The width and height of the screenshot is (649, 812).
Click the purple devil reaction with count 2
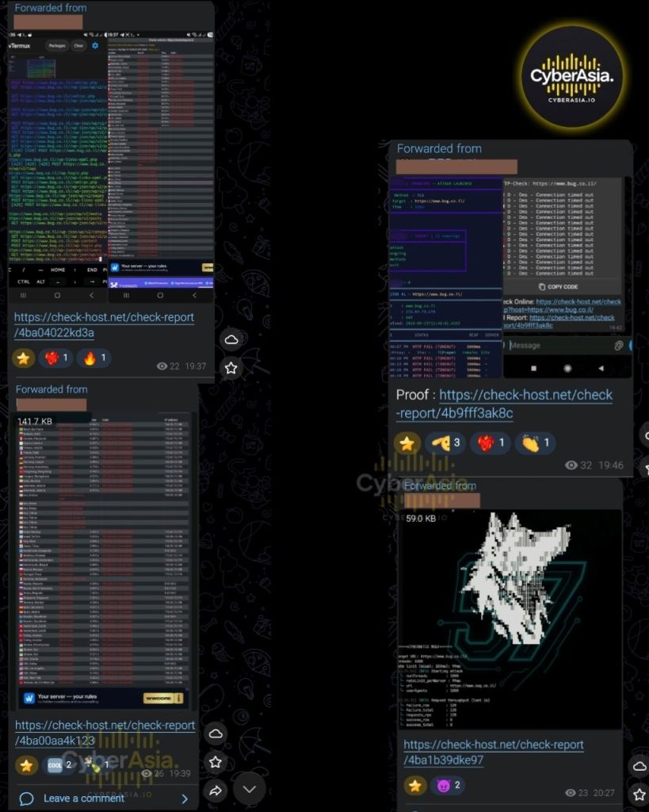pos(449,786)
